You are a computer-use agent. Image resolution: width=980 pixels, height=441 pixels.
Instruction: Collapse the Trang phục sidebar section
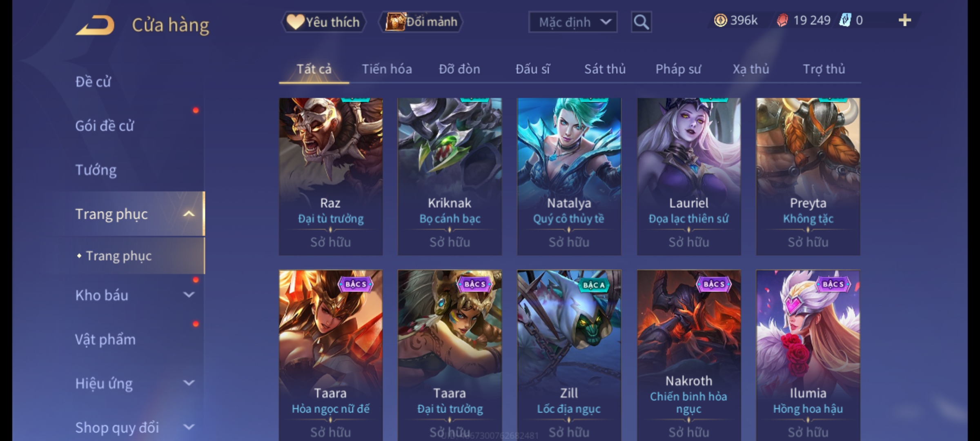tap(189, 214)
